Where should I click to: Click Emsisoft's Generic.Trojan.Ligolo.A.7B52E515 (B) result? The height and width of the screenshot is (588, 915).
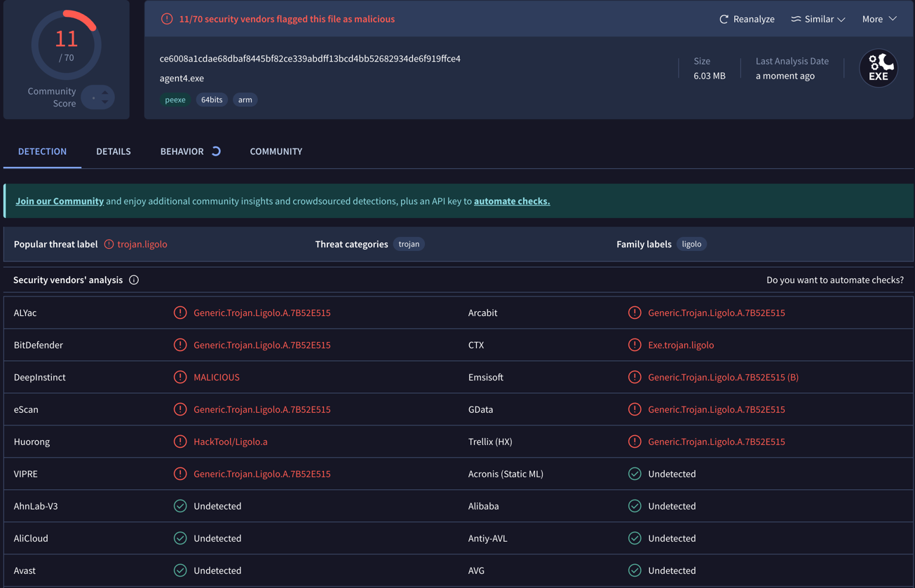pos(724,377)
